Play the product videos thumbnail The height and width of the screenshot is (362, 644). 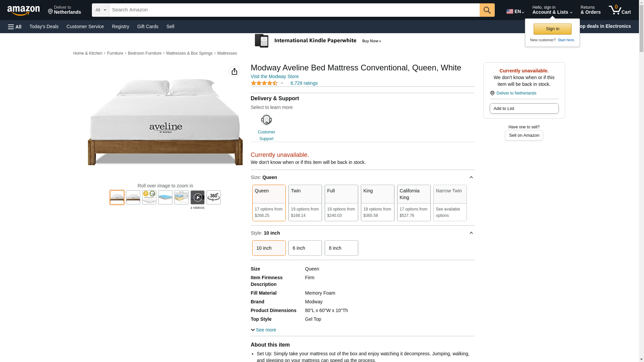tap(198, 197)
